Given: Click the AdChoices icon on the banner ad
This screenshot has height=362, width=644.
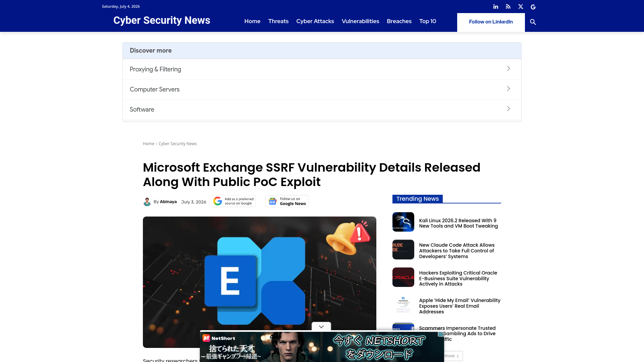Looking at the screenshot, I should point(441,334).
